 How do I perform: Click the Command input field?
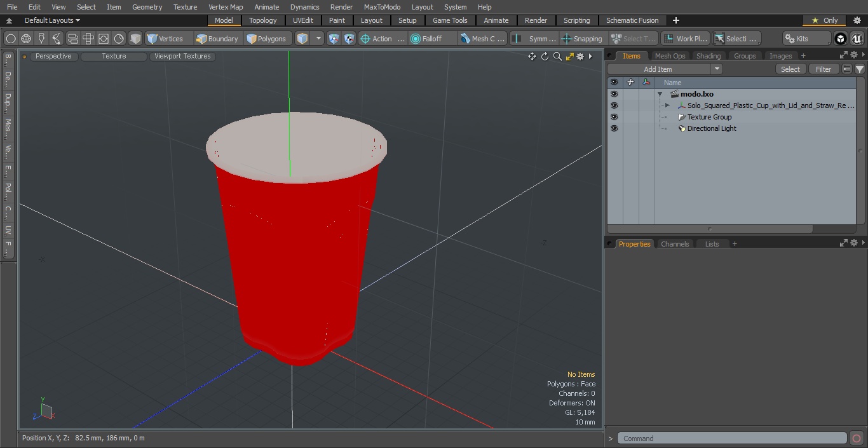(x=732, y=438)
